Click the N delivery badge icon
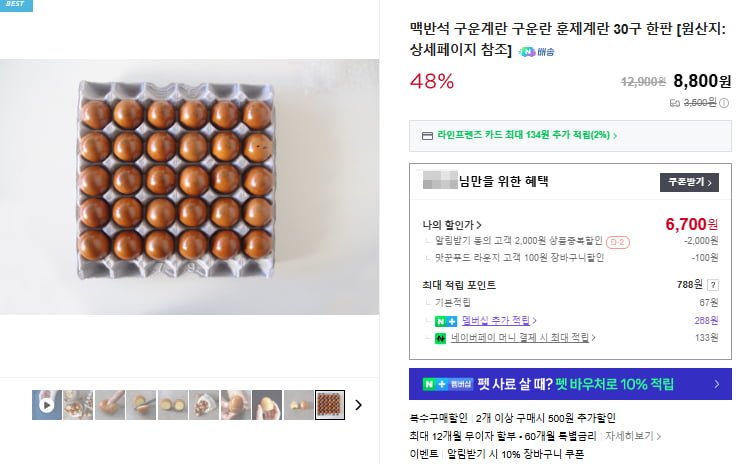 coord(526,51)
